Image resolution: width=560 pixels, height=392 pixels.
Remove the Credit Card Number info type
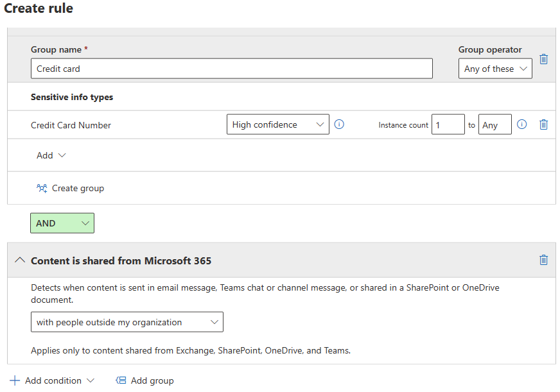pyautogui.click(x=543, y=124)
